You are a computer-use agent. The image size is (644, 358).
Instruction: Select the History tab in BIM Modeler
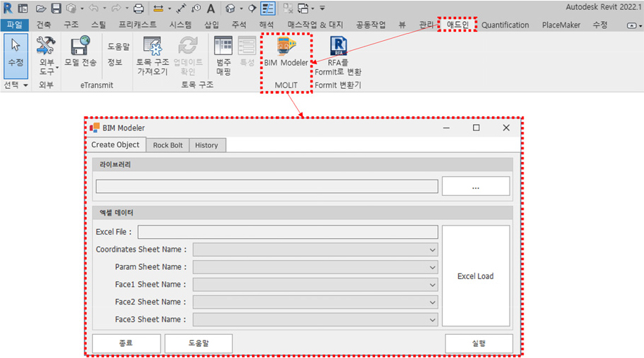click(x=207, y=145)
